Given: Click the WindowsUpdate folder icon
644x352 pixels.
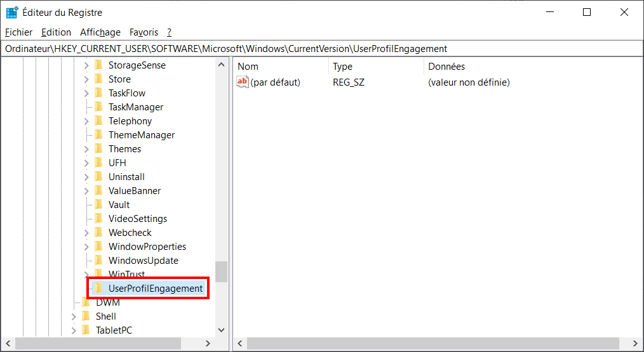Looking at the screenshot, I should 98,260.
